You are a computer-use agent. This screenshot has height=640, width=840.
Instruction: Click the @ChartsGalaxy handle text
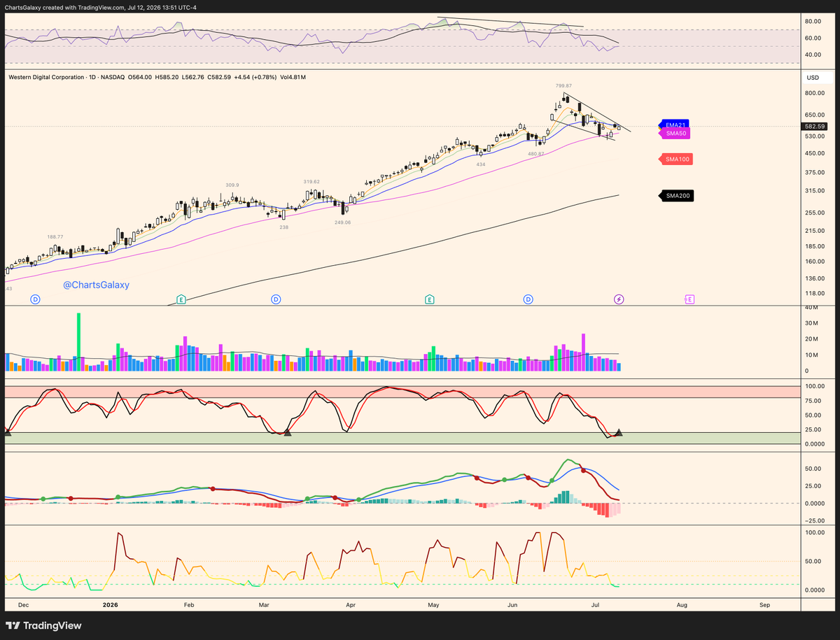[97, 285]
